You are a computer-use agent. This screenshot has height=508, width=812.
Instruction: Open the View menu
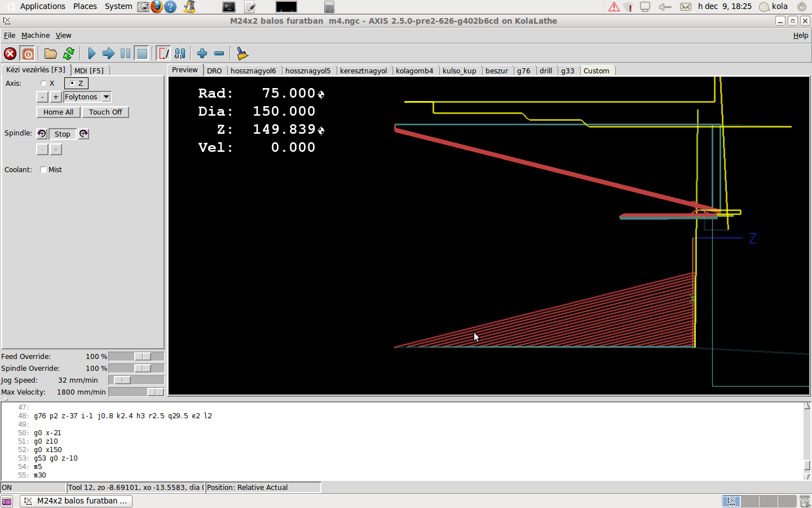coord(63,35)
